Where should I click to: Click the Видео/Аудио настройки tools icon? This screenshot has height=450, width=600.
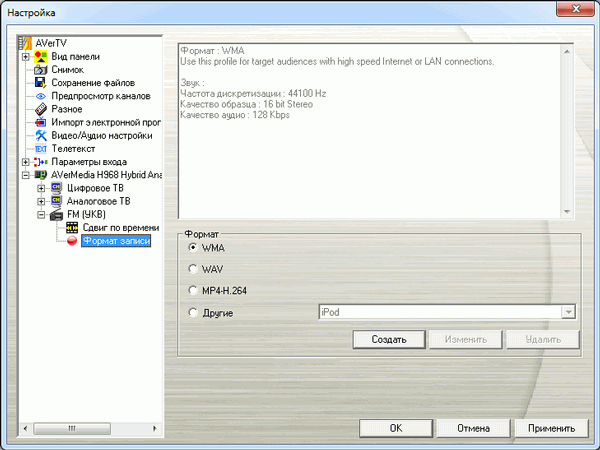point(41,135)
